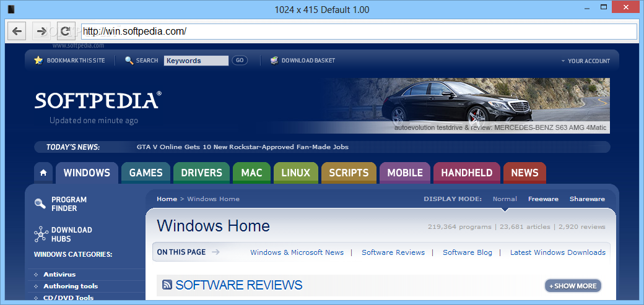Open the Mobile tab
The height and width of the screenshot is (305, 644).
pos(405,173)
